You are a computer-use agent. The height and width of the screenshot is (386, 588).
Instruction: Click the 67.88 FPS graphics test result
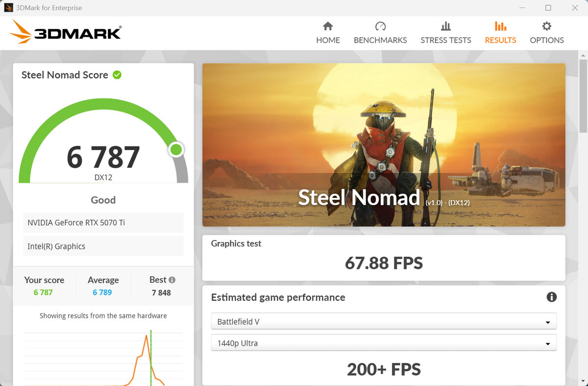(x=384, y=263)
